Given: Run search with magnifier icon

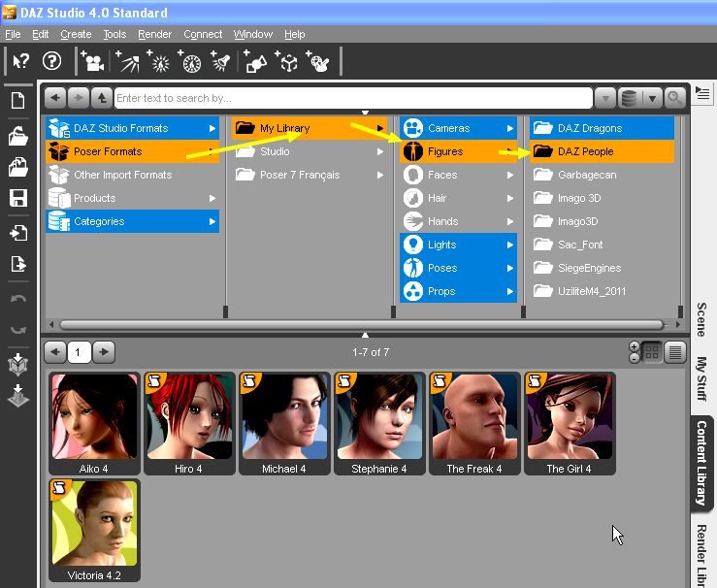Looking at the screenshot, I should (x=674, y=97).
